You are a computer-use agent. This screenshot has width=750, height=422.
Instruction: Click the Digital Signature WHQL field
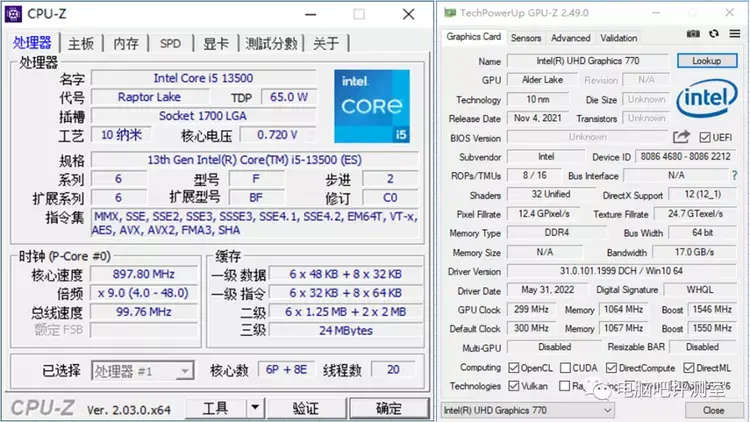click(699, 290)
